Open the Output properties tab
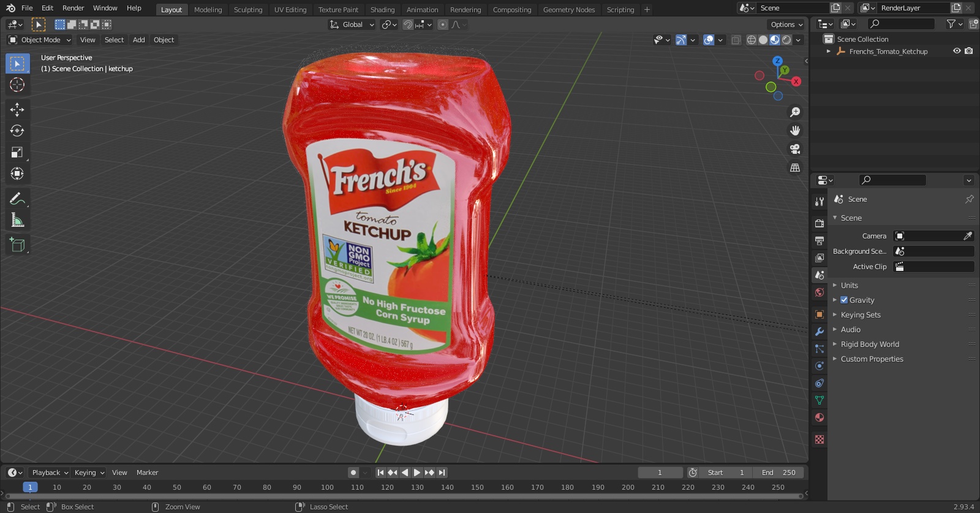980x513 pixels. coord(820,240)
